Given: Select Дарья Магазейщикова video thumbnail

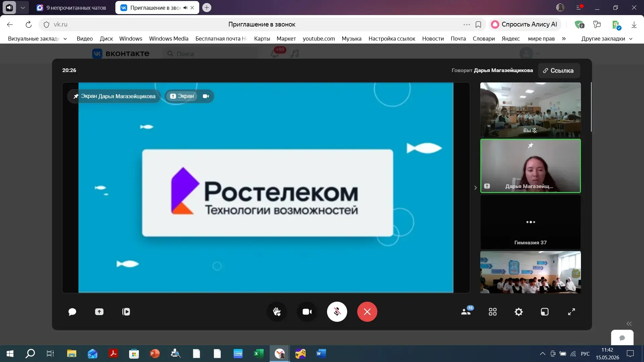Looking at the screenshot, I should coord(530,166).
